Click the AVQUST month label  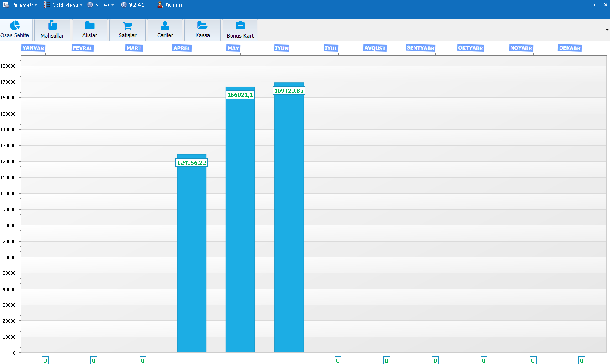click(x=375, y=48)
